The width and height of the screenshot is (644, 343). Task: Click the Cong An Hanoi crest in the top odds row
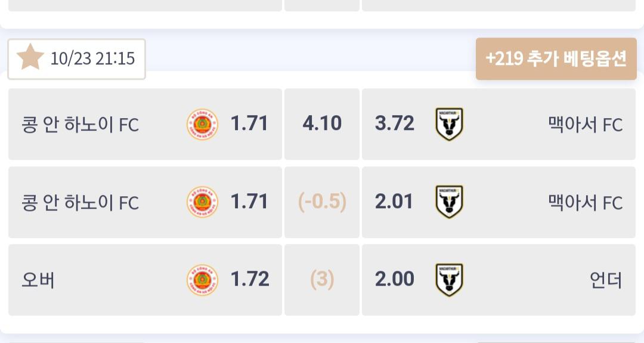pos(202,124)
